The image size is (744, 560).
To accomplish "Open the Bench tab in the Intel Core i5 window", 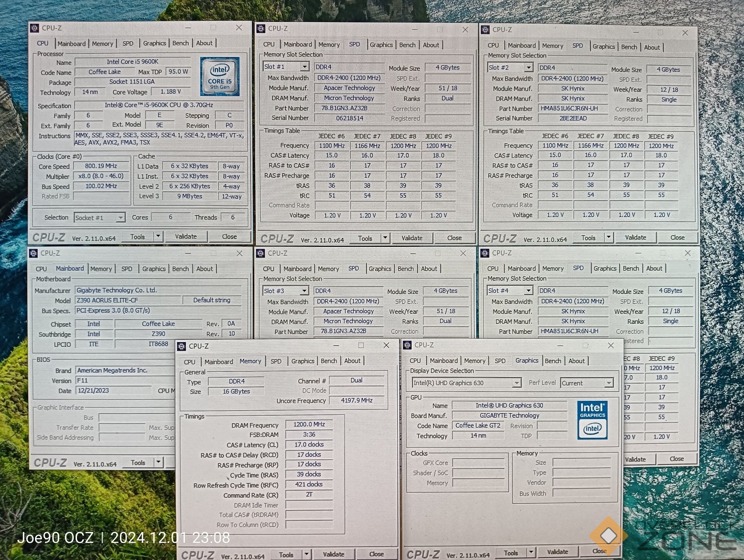I will 181,43.
